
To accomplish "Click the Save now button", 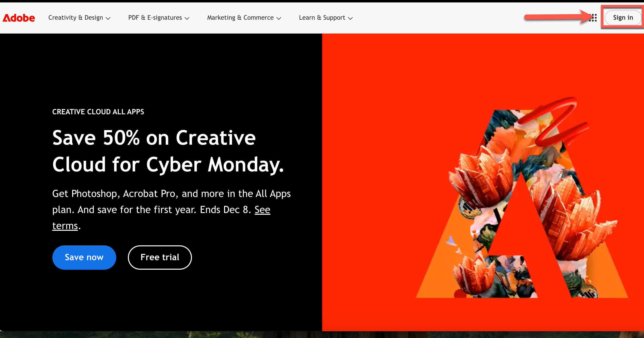I will [x=84, y=257].
